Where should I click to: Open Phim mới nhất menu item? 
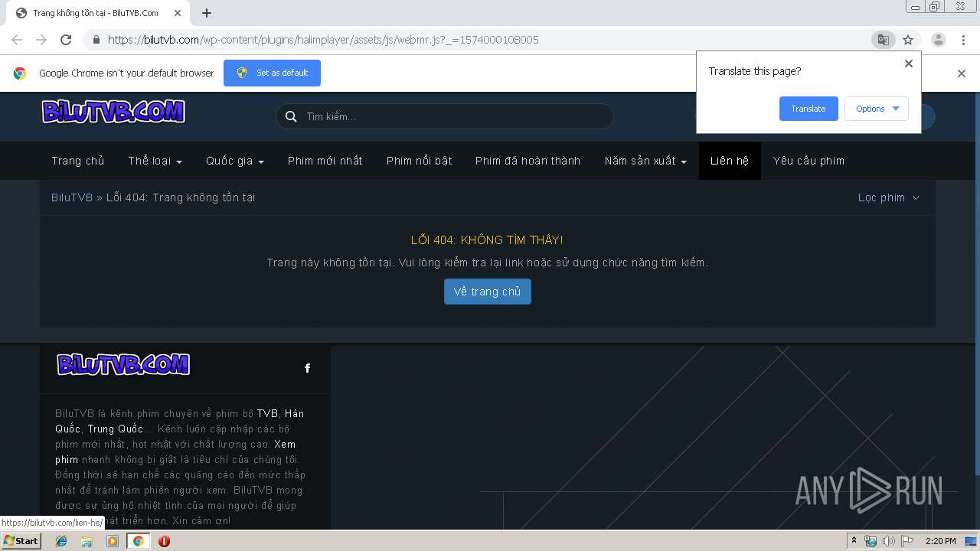click(325, 161)
